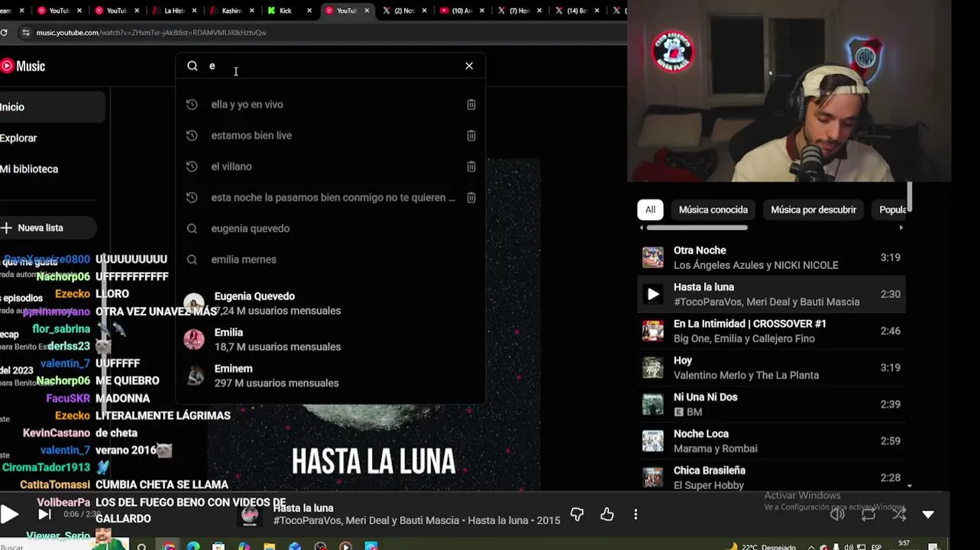Viewport: 980px width, 550px height.
Task: Select suggestion 'el villano'
Action: pyautogui.click(x=330, y=167)
